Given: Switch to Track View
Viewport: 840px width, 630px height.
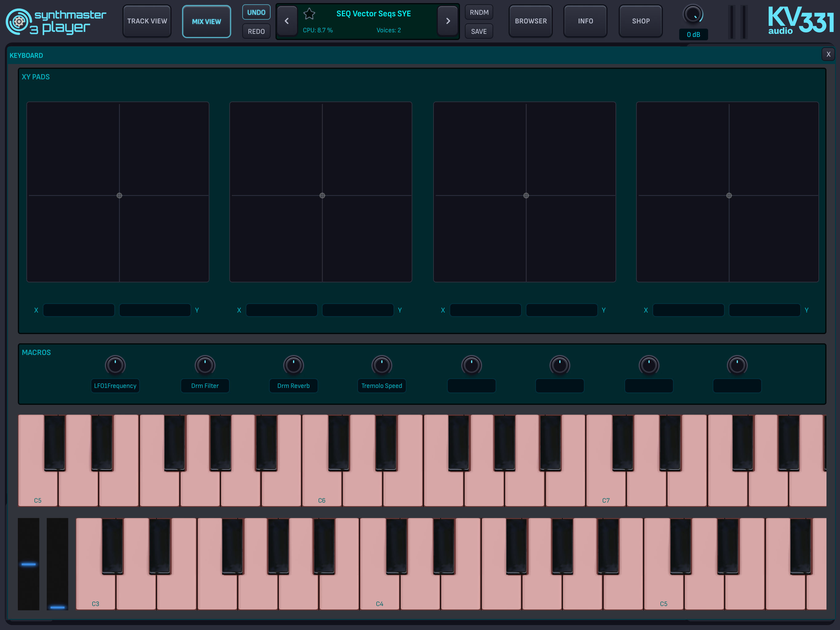Looking at the screenshot, I should point(147,21).
